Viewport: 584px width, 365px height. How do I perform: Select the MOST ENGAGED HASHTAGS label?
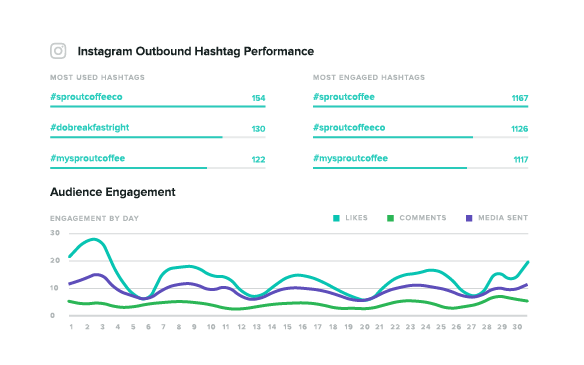coord(369,77)
